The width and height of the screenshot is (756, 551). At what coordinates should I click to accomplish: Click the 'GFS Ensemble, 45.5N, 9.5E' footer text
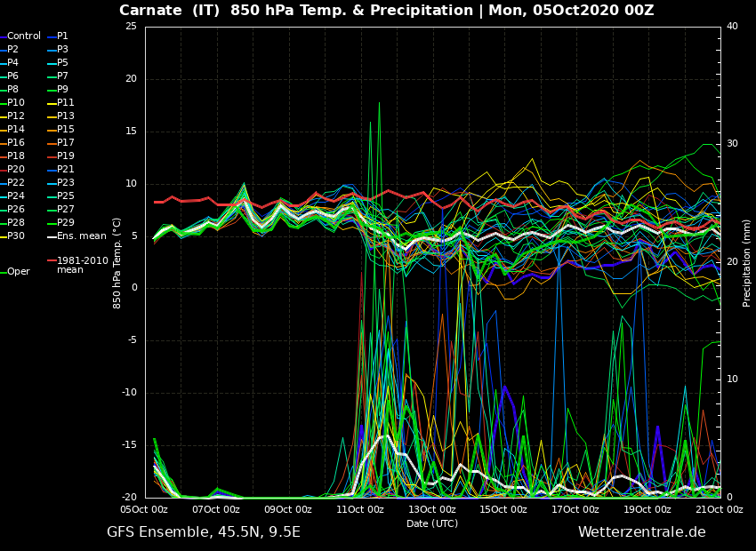(x=204, y=532)
